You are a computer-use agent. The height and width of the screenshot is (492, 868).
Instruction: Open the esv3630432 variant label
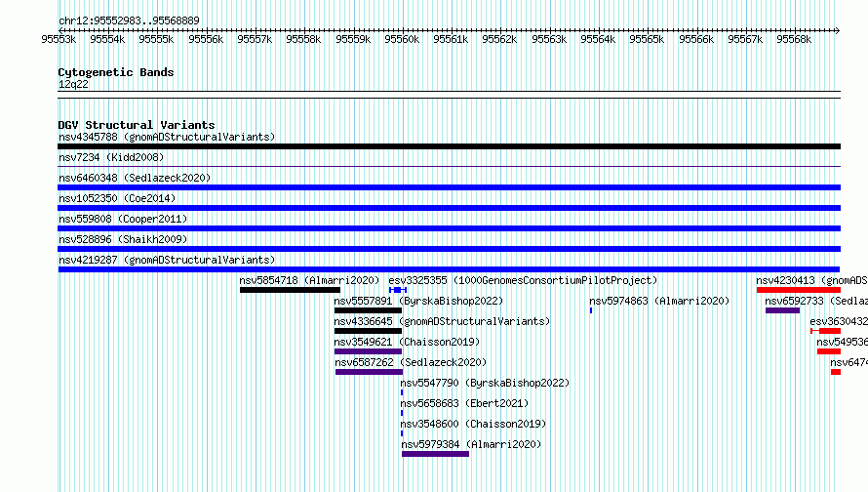click(x=839, y=321)
